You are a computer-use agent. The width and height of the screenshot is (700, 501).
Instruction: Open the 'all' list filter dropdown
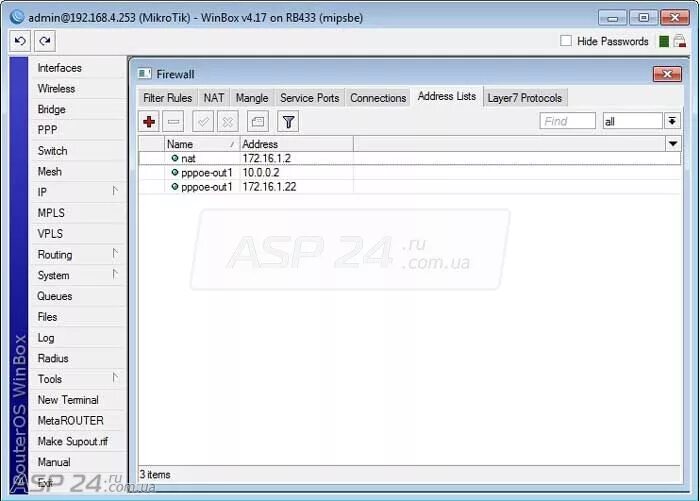(672, 121)
